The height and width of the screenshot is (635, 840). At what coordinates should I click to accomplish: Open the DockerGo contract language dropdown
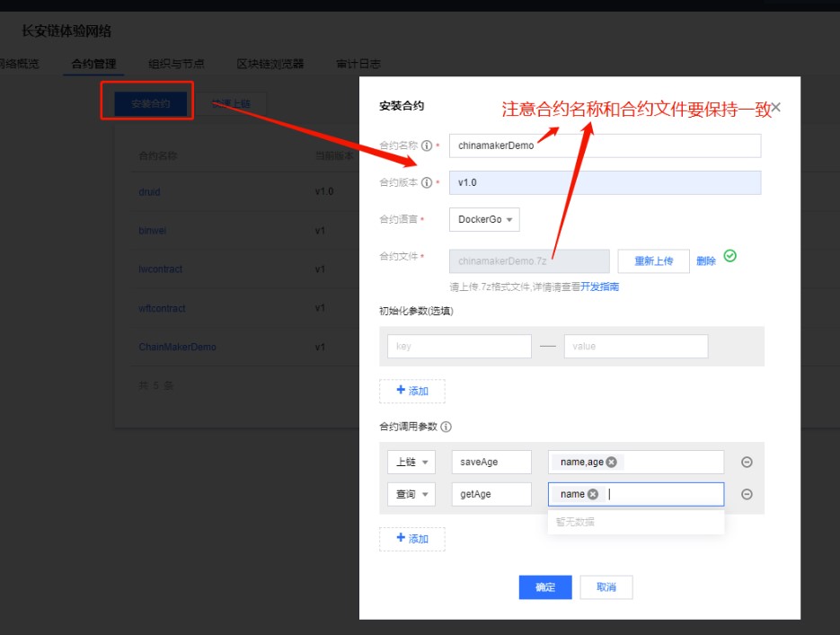tap(484, 219)
